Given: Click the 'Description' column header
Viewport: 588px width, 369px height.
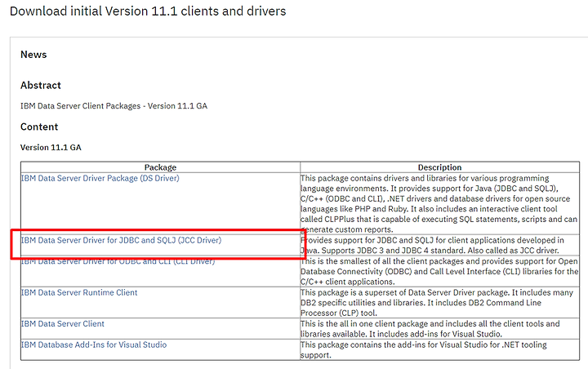Looking at the screenshot, I should pyautogui.click(x=439, y=167).
